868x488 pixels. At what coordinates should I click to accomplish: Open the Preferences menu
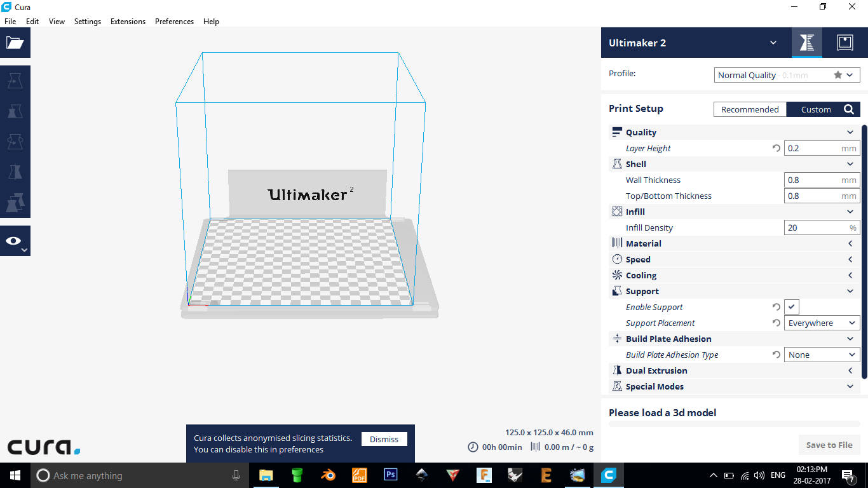(174, 21)
